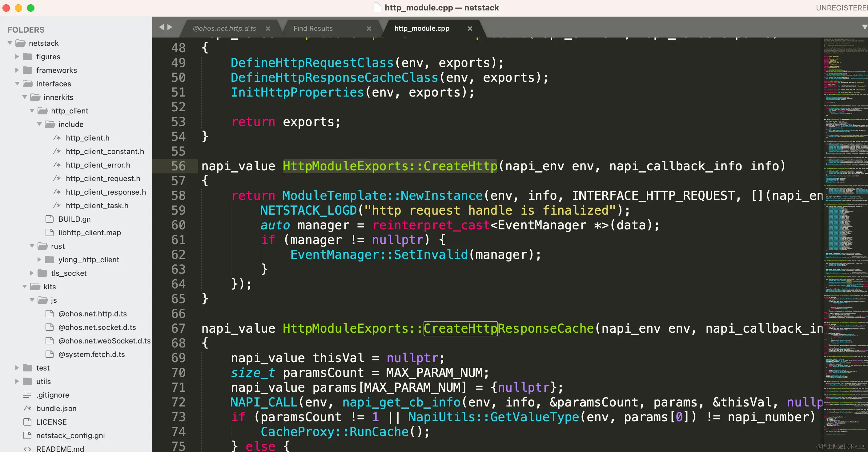Open the tab list dropdown arrow

(864, 27)
